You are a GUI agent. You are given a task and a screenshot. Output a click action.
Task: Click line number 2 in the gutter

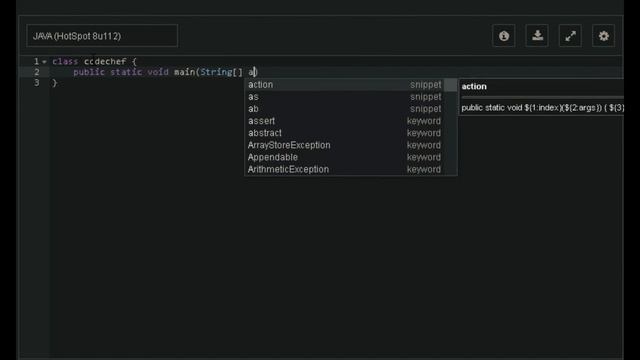37,72
